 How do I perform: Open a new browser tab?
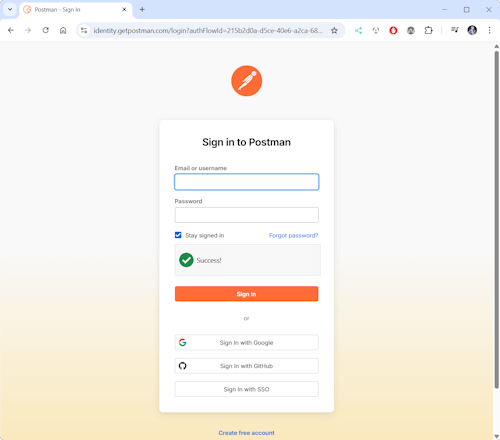[x=142, y=9]
